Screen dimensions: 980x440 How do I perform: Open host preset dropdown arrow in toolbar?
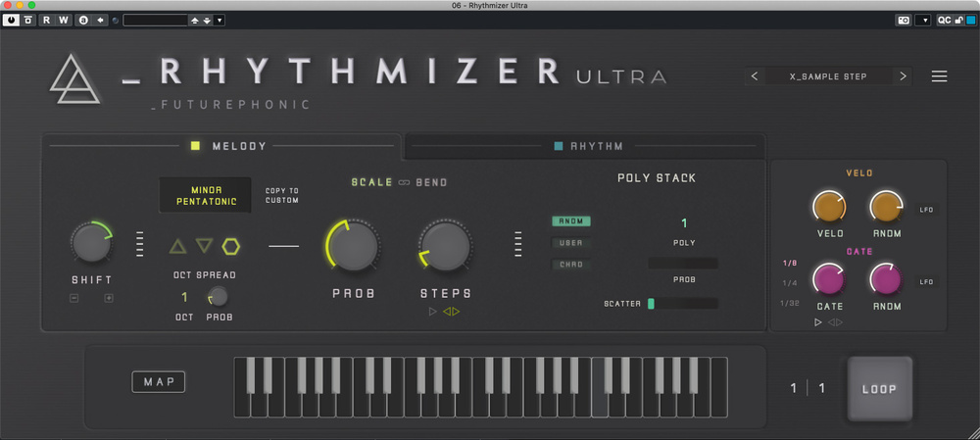pyautogui.click(x=219, y=20)
